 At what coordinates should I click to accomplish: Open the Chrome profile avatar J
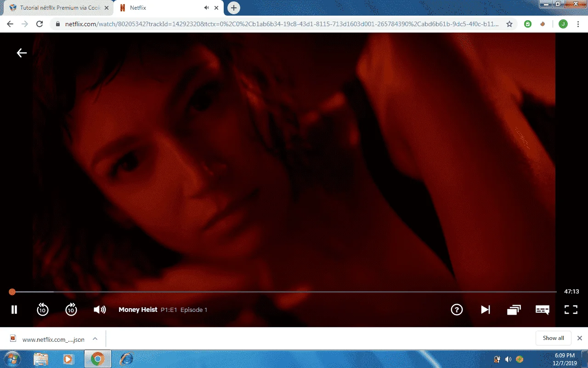[563, 24]
